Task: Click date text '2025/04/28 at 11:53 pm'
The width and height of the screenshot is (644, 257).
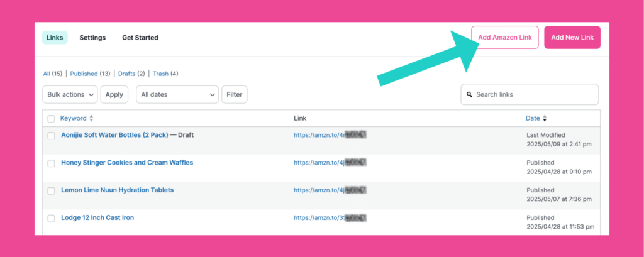Action: coord(560,227)
